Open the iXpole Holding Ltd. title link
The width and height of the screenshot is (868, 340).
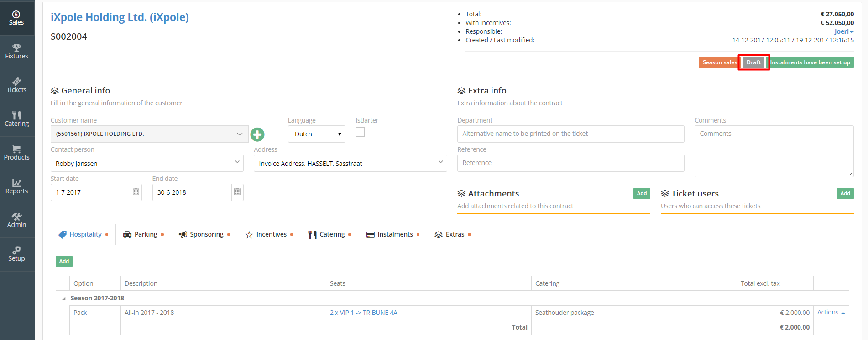click(120, 17)
